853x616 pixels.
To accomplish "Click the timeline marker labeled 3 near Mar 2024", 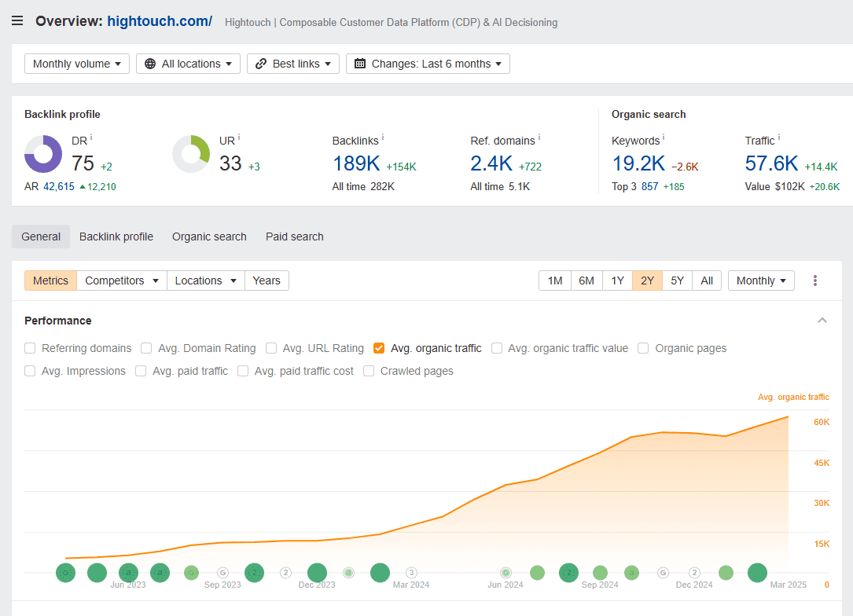I will click(x=411, y=573).
